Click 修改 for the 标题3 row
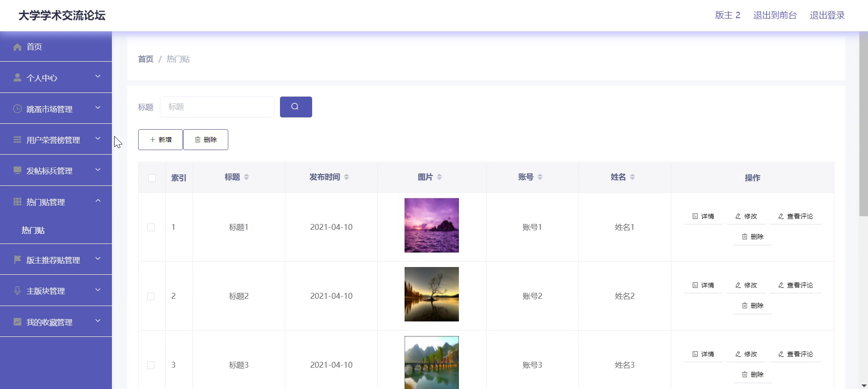Viewport: 868px width, 389px height. click(746, 354)
